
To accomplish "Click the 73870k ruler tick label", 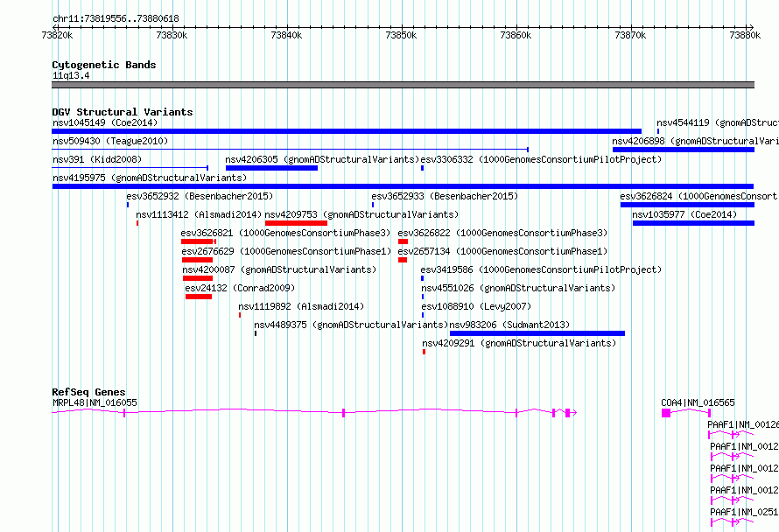I will pos(630,35).
